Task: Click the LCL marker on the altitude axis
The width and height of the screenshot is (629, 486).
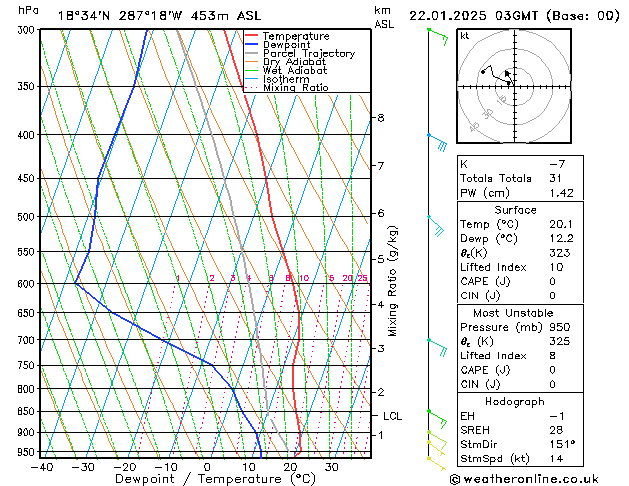Action: [x=392, y=416]
